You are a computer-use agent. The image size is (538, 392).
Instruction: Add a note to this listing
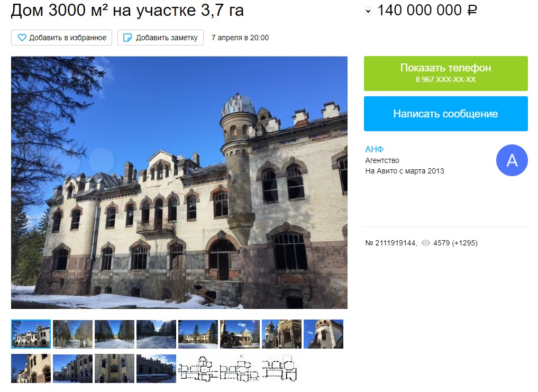160,38
